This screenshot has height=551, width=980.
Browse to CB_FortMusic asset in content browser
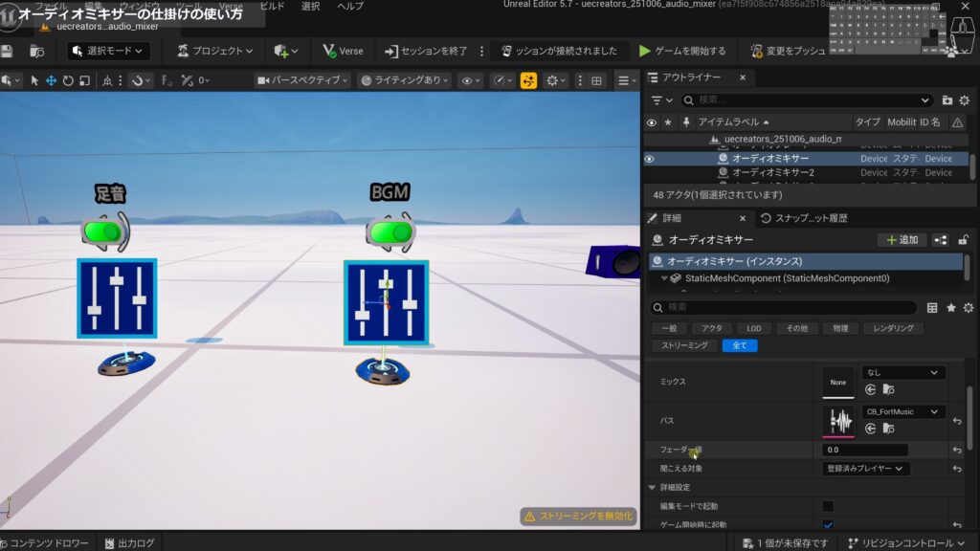[888, 428]
